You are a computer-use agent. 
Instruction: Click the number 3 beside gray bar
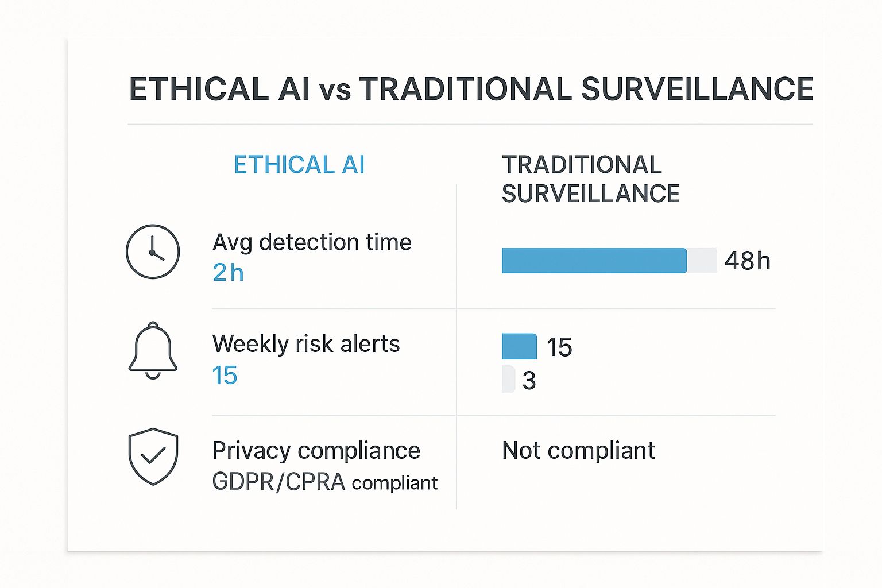[529, 381]
